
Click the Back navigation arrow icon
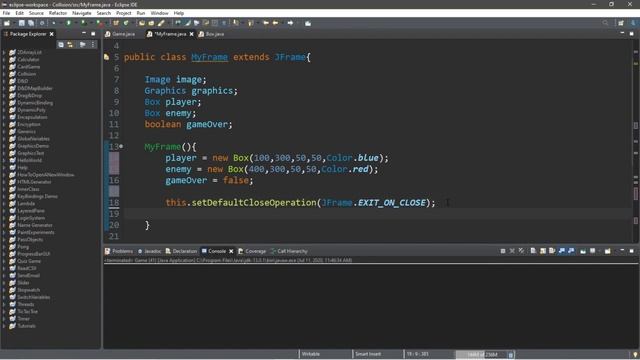pyautogui.click(x=276, y=23)
